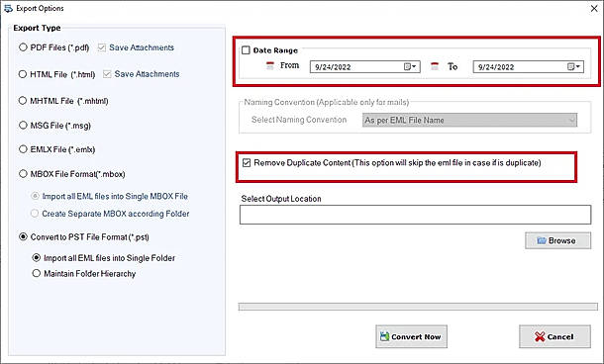
Task: Click the Select Output Location text field
Action: click(415, 215)
